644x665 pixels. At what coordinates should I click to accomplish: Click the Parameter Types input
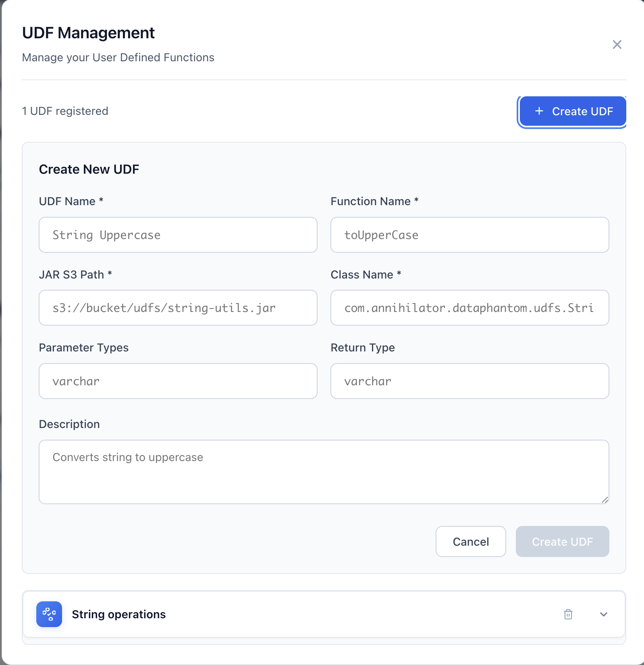[x=178, y=381]
